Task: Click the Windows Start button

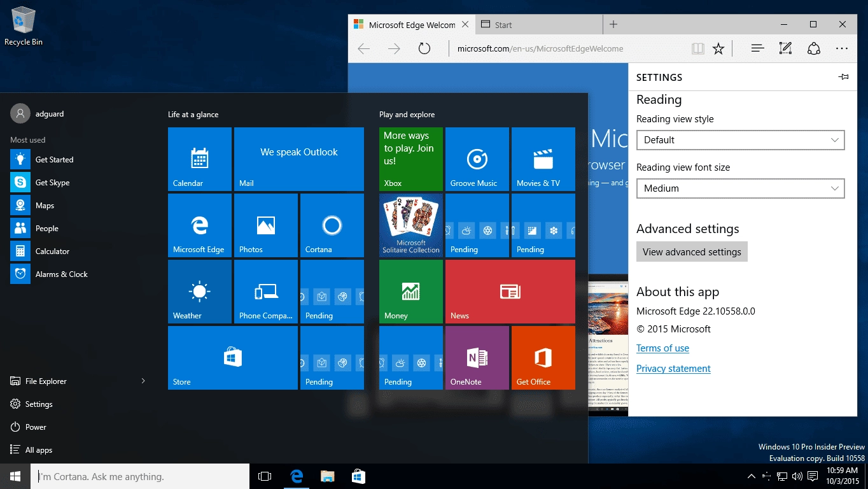Action: pyautogui.click(x=15, y=476)
